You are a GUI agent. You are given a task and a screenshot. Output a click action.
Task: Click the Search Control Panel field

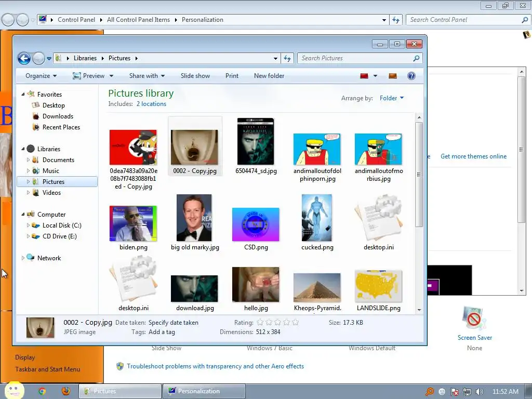pos(468,20)
